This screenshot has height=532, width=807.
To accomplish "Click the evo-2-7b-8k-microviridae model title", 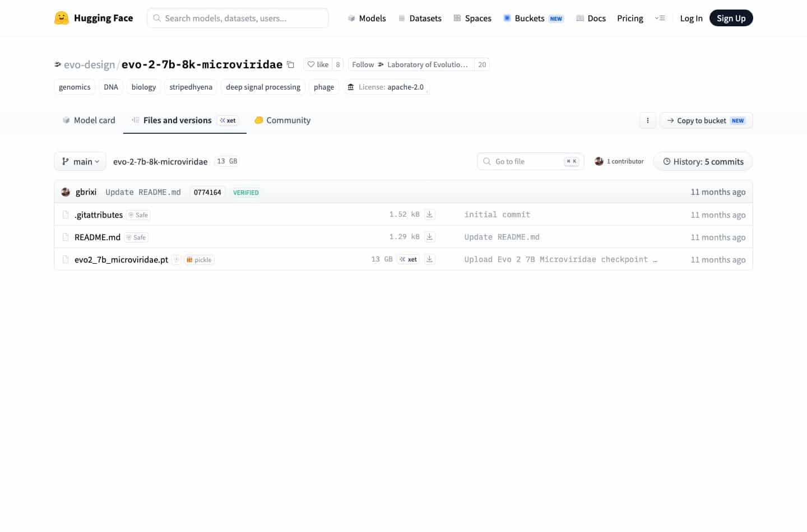I will tap(202, 64).
